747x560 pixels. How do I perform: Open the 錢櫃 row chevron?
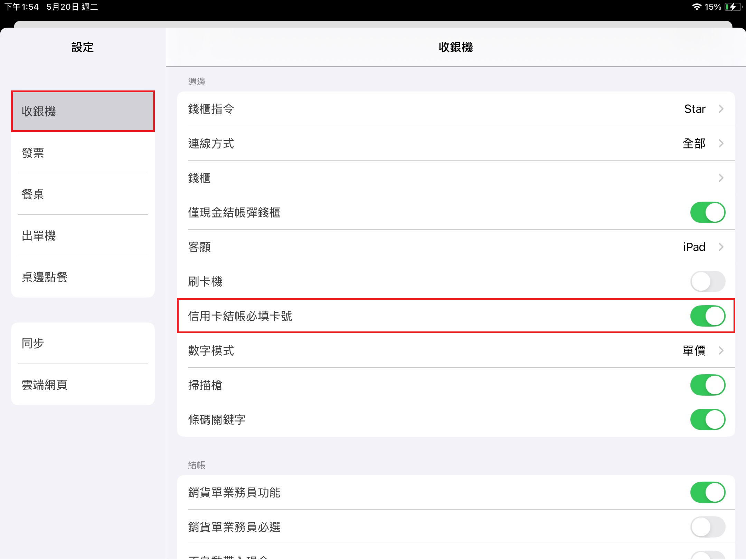[721, 178]
